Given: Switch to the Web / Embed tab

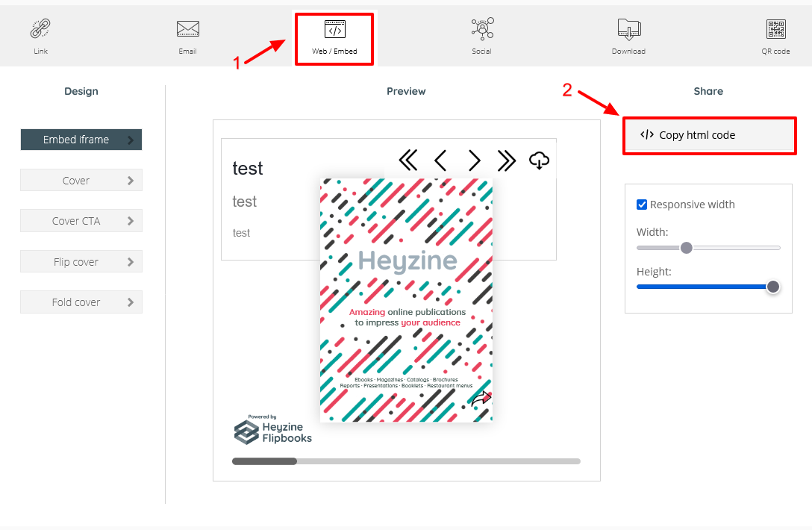Looking at the screenshot, I should pyautogui.click(x=334, y=38).
